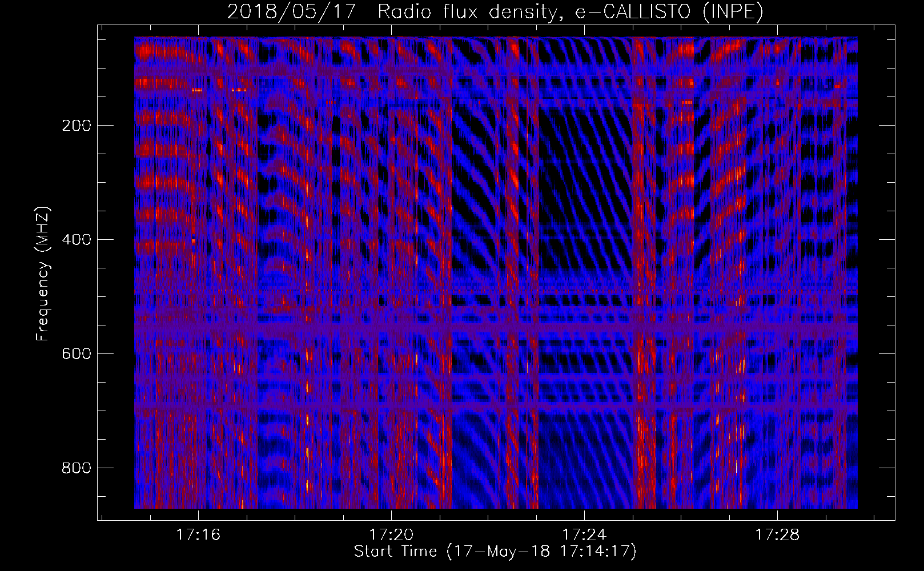This screenshot has width=924, height=571.
Task: Click the 'Frequency (MHZ)' axis label
Action: [x=43, y=274]
